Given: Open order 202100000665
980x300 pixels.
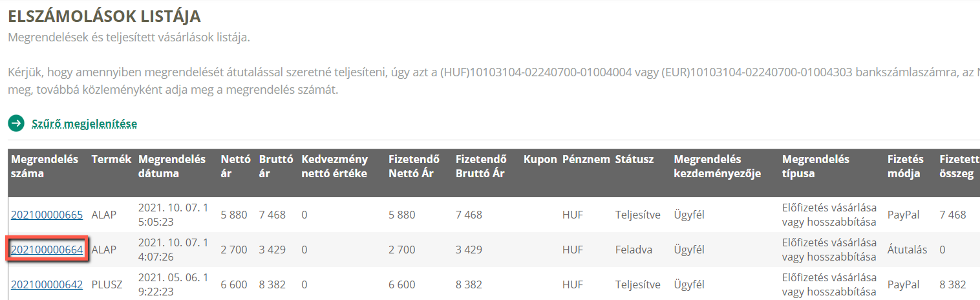Looking at the screenshot, I should click(47, 215).
